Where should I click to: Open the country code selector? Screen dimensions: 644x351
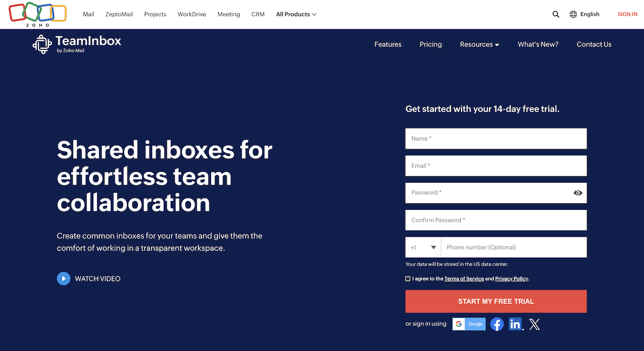[x=422, y=247]
